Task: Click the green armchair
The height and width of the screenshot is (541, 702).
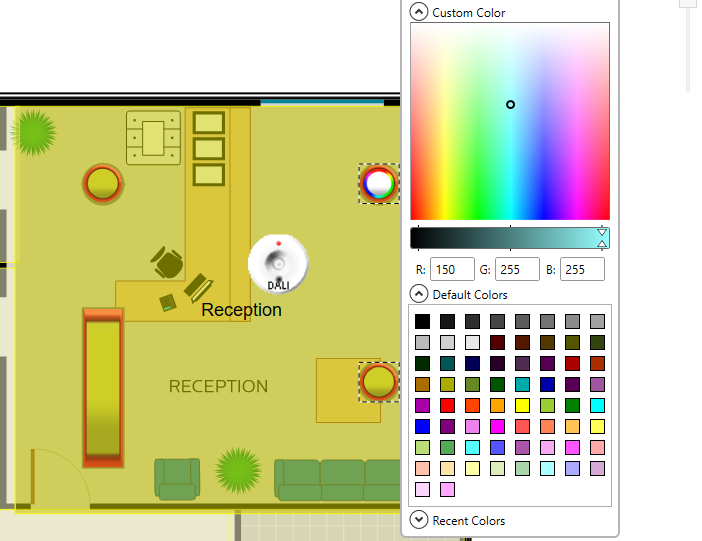Action: coord(177,479)
